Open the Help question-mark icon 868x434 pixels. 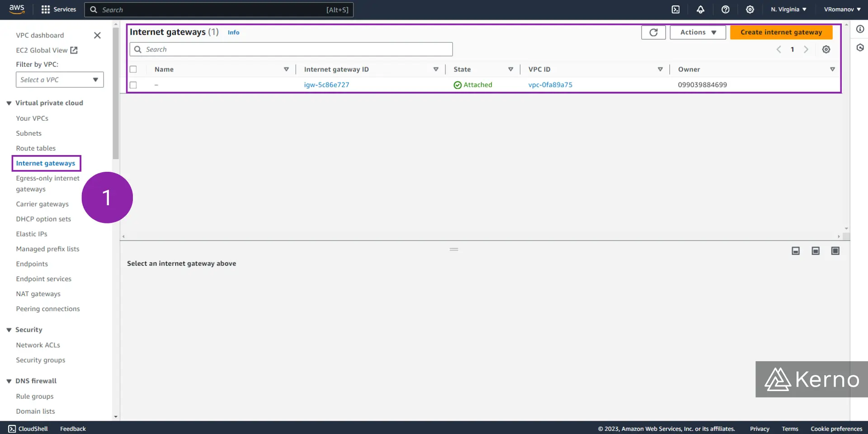pyautogui.click(x=726, y=9)
